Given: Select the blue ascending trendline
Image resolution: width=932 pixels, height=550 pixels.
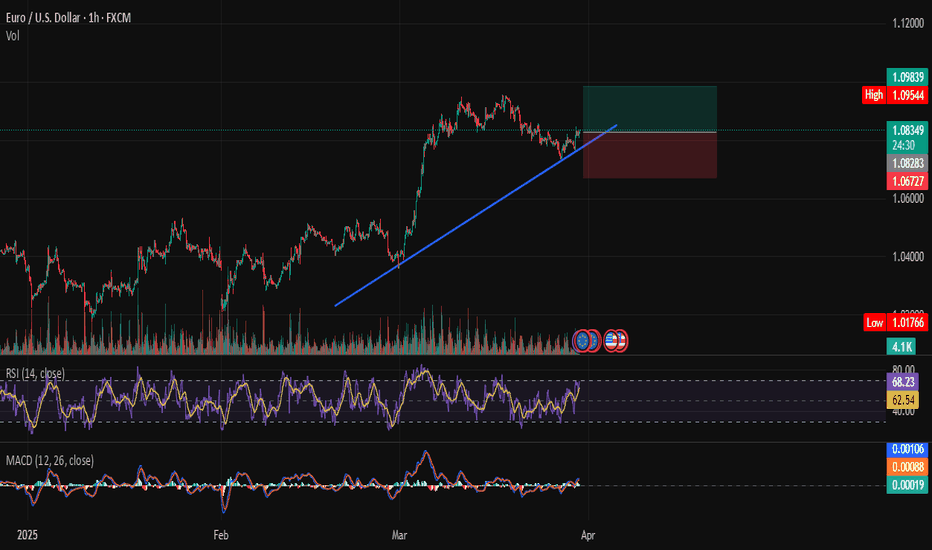Looking at the screenshot, I should (x=476, y=216).
